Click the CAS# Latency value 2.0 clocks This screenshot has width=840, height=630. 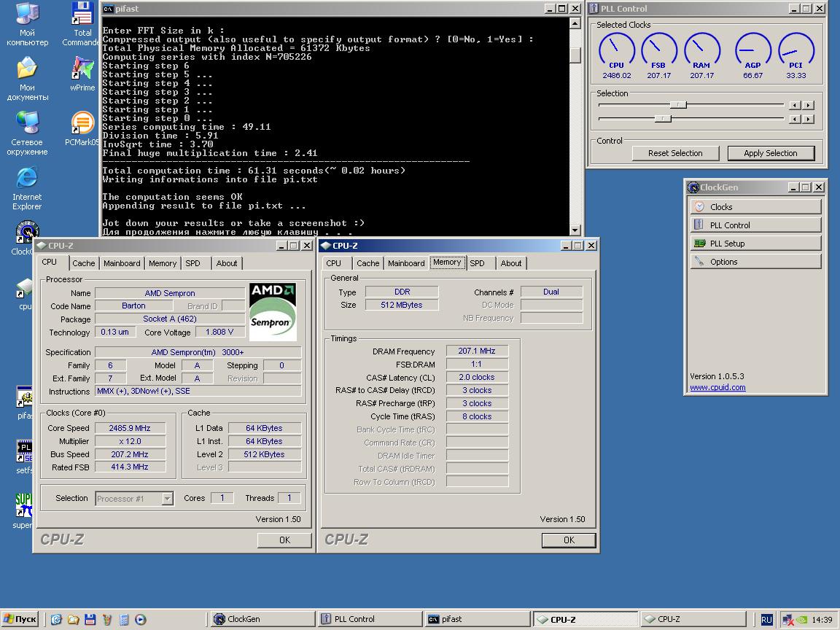tap(477, 377)
